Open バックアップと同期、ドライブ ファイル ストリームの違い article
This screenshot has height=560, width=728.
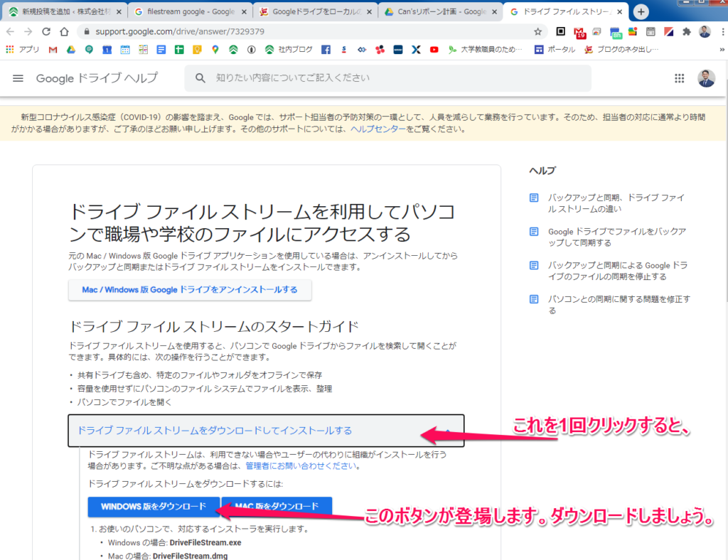616,203
